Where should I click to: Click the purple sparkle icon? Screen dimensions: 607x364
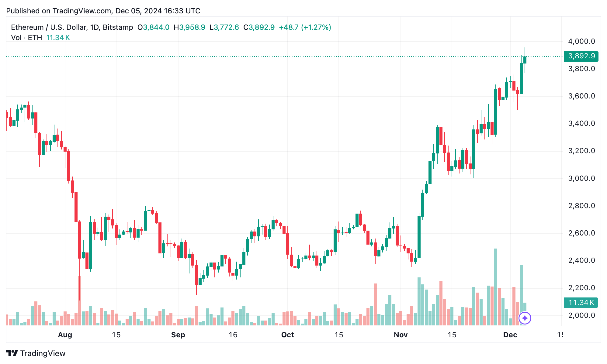pyautogui.click(x=525, y=318)
